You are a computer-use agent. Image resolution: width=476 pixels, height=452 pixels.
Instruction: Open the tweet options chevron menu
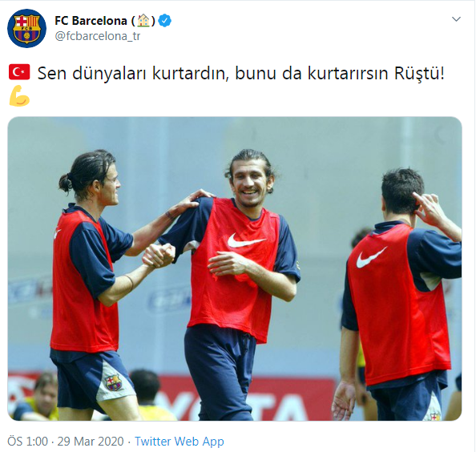click(x=456, y=19)
